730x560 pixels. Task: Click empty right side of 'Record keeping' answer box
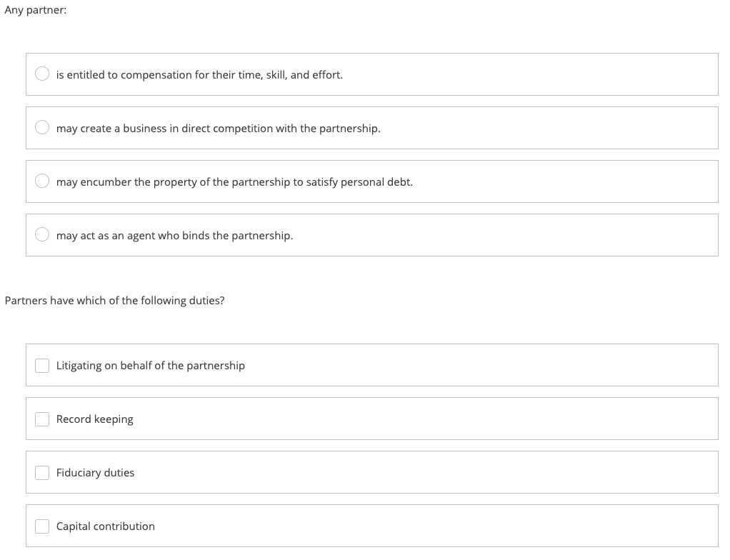click(x=500, y=419)
